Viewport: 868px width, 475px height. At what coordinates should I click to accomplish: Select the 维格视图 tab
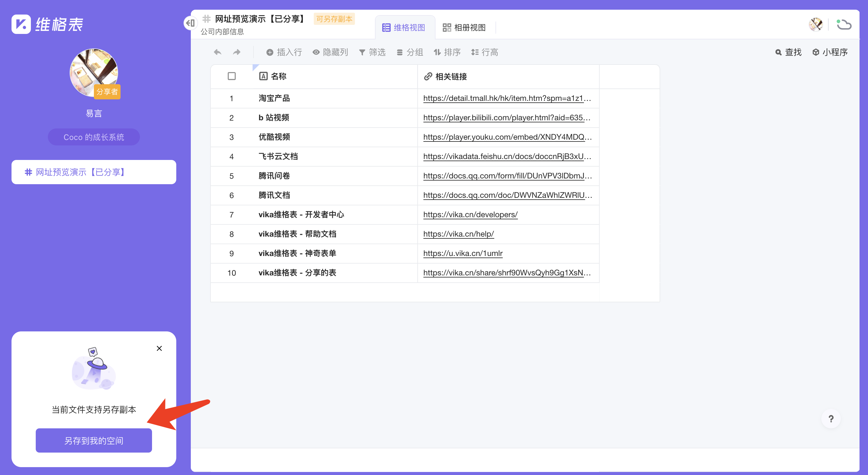click(404, 28)
